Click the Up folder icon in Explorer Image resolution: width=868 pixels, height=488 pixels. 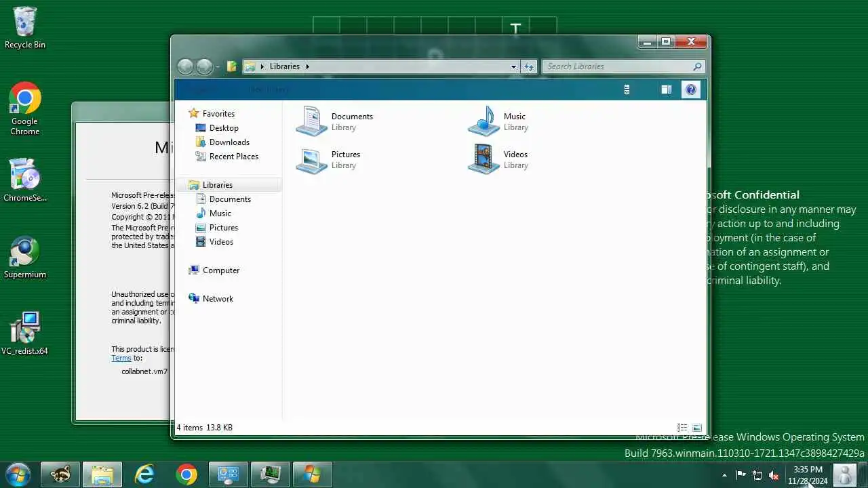click(x=232, y=66)
